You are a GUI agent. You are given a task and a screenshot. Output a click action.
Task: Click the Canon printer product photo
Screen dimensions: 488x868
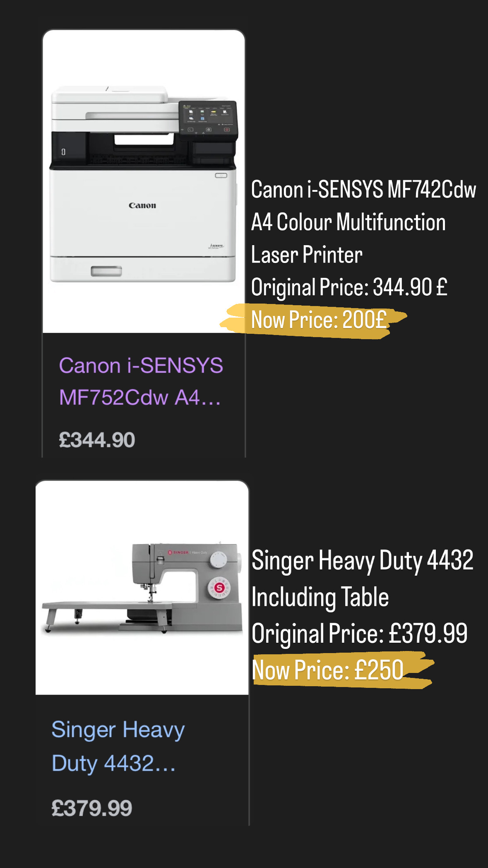pos(144,181)
